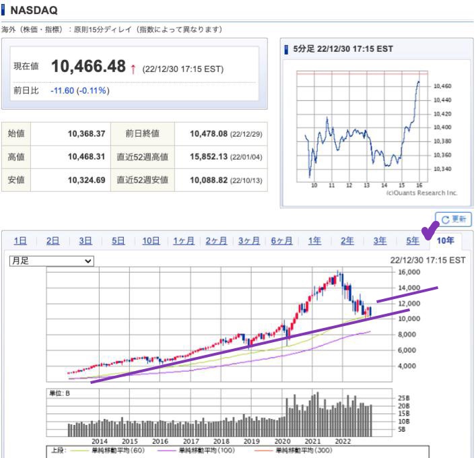Select the active 10年 tab
Viewport: 476px width, 458px height.
[445, 241]
